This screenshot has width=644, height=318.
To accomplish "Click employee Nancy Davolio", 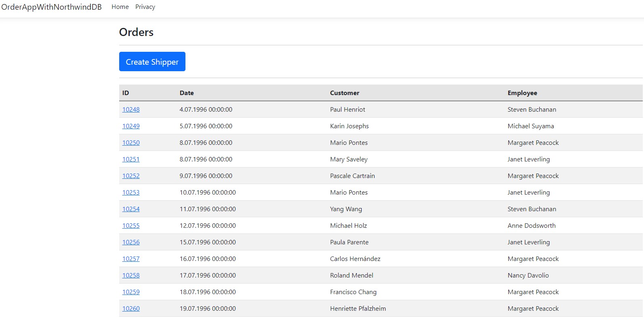I will (528, 276).
